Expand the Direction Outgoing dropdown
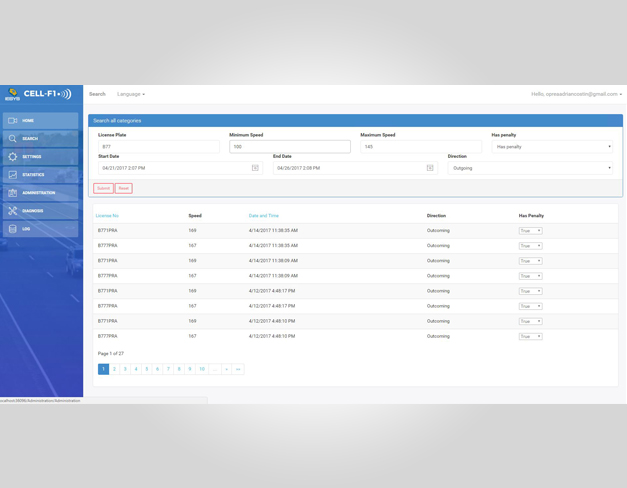The height and width of the screenshot is (488, 627). pos(530,168)
